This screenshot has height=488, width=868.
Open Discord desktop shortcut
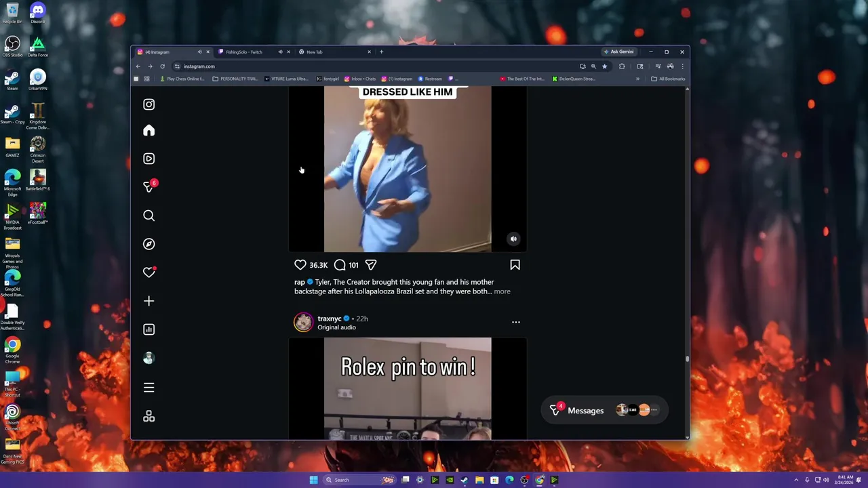point(38,13)
